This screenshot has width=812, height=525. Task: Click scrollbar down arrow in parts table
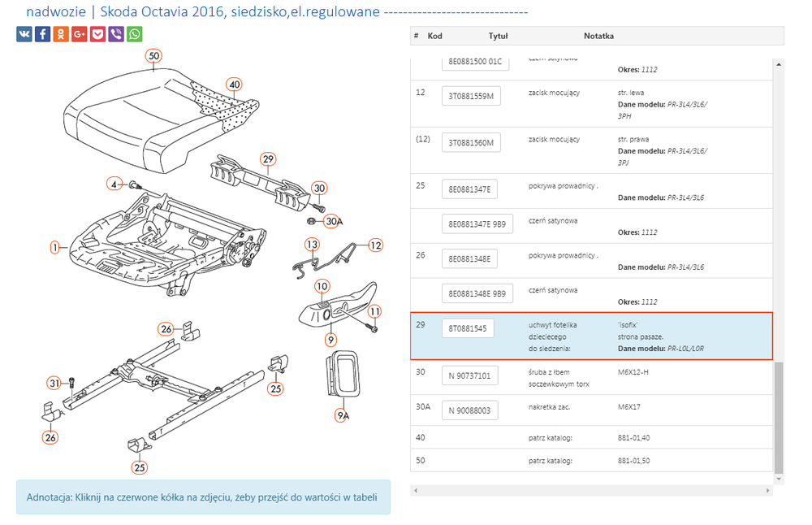click(779, 479)
